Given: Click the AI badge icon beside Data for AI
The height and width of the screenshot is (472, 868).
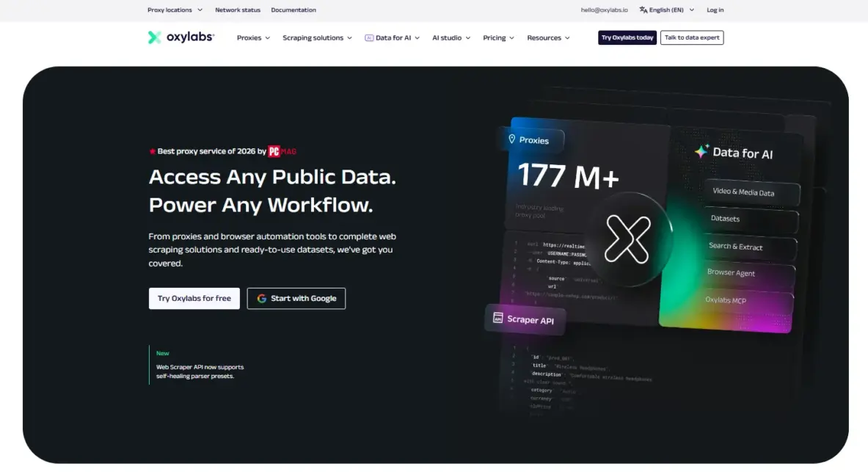Looking at the screenshot, I should click(x=368, y=37).
